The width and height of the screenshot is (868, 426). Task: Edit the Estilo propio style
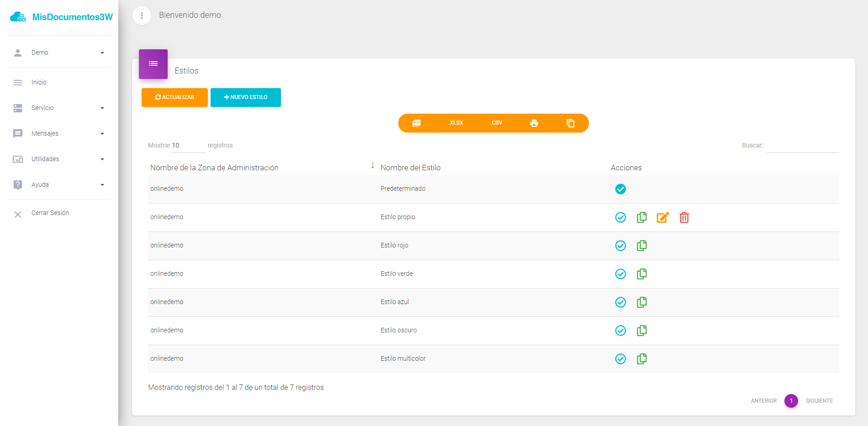pos(662,217)
